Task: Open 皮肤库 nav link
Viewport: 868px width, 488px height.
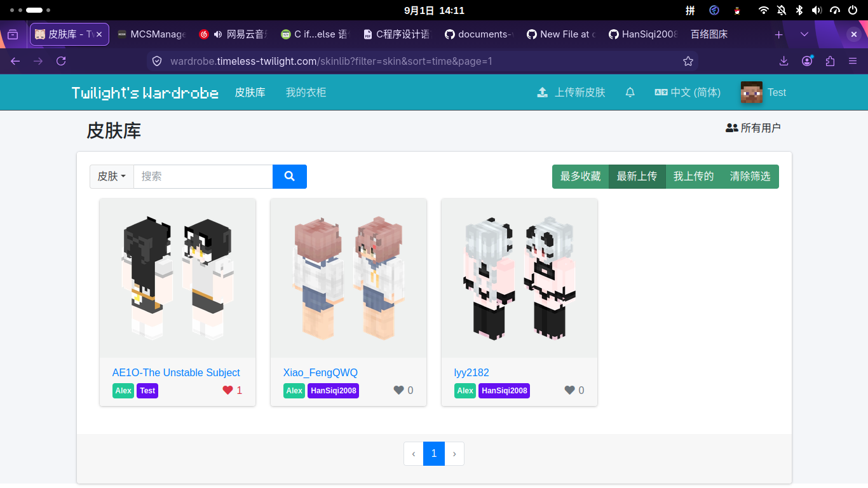Action: [250, 93]
